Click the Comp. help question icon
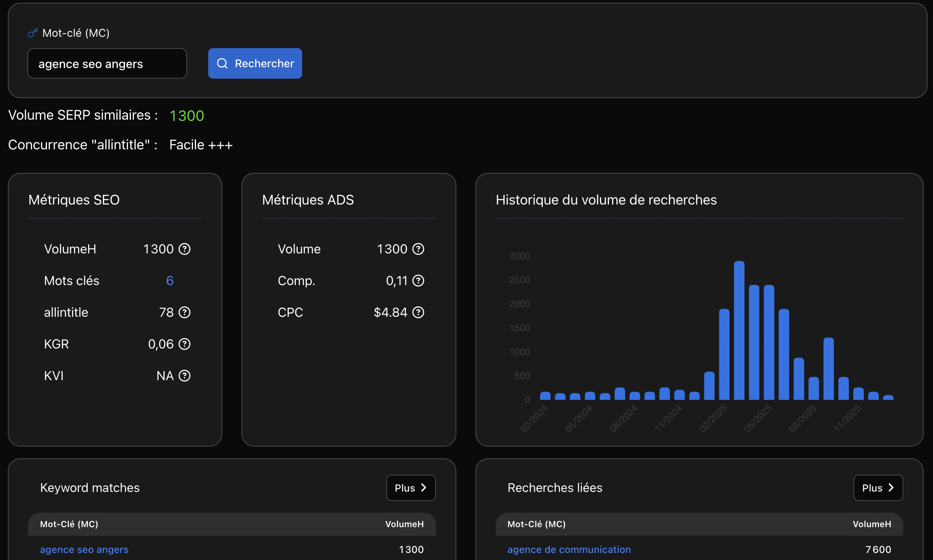The height and width of the screenshot is (560, 933). (x=418, y=281)
